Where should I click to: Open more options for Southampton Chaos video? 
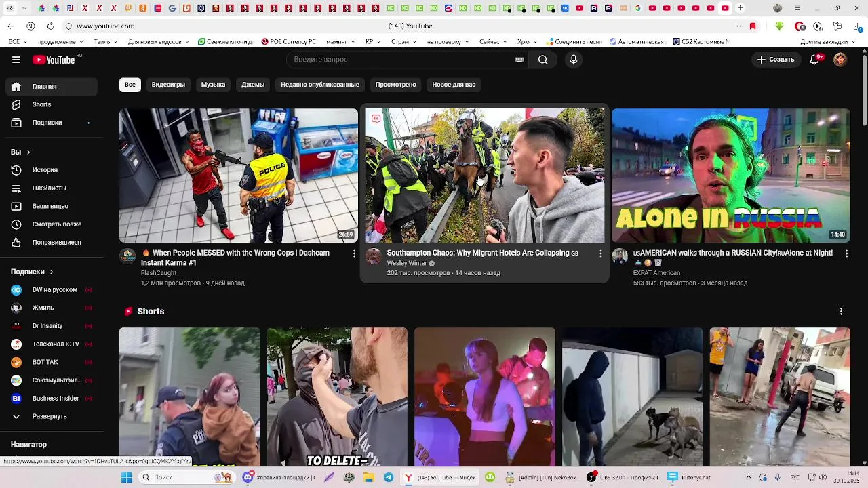[600, 253]
